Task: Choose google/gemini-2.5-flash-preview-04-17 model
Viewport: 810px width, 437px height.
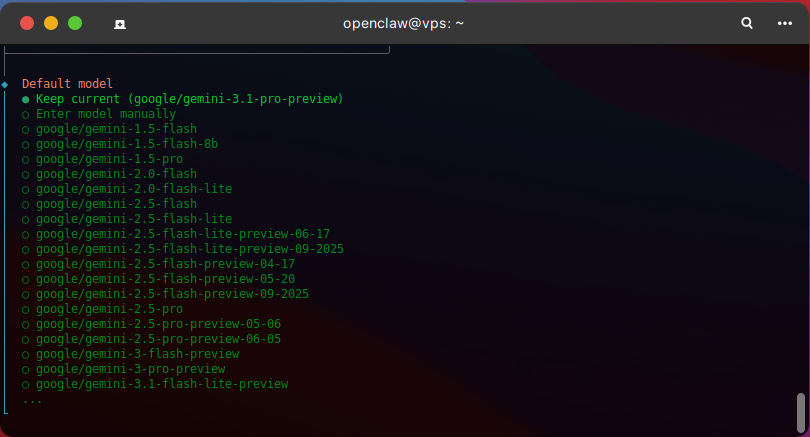Action: pos(165,264)
